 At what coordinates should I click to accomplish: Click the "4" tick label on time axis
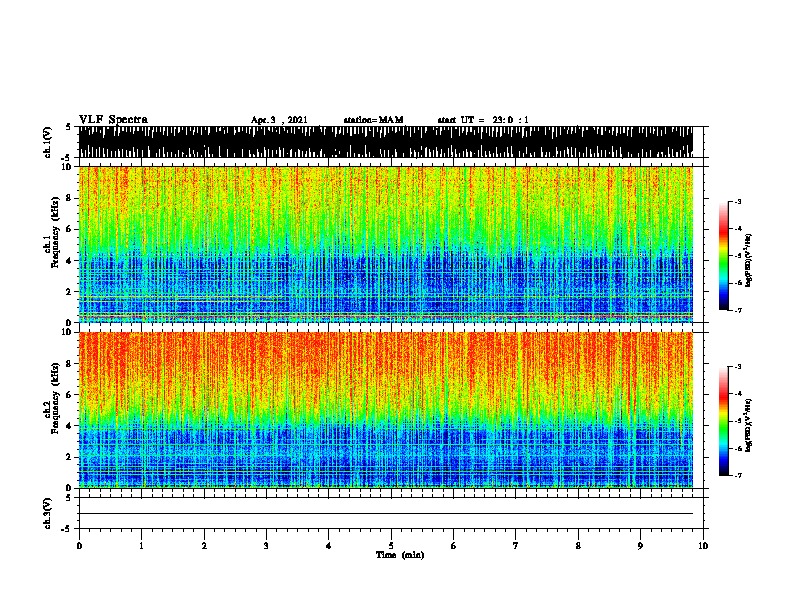coord(329,546)
